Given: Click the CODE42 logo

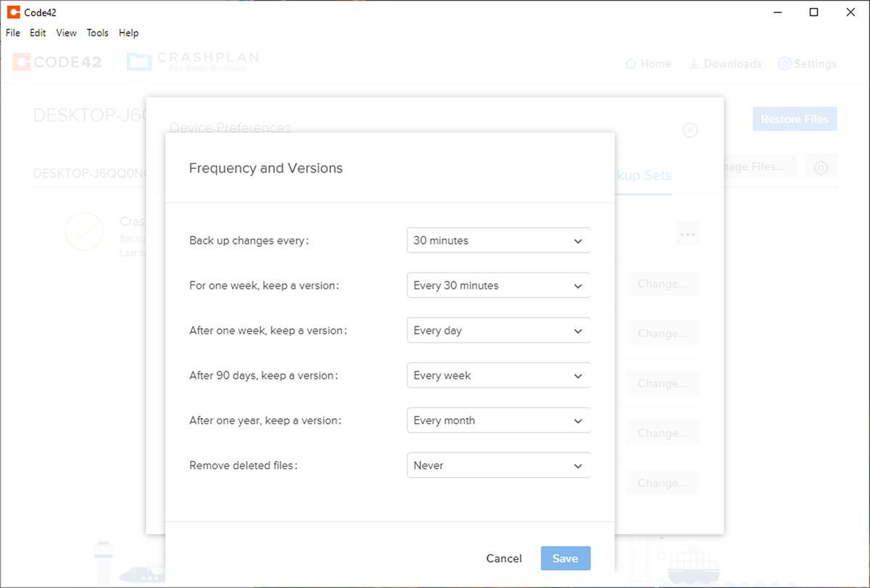Looking at the screenshot, I should (x=57, y=62).
